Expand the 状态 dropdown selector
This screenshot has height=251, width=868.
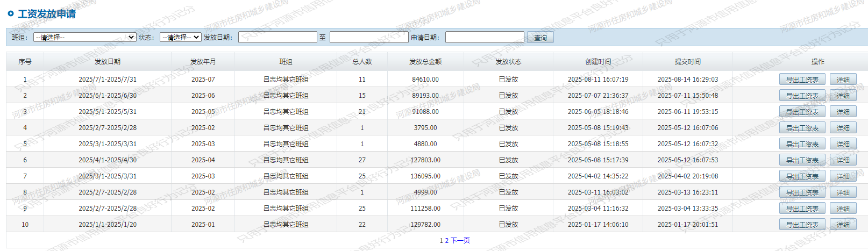pyautogui.click(x=180, y=37)
